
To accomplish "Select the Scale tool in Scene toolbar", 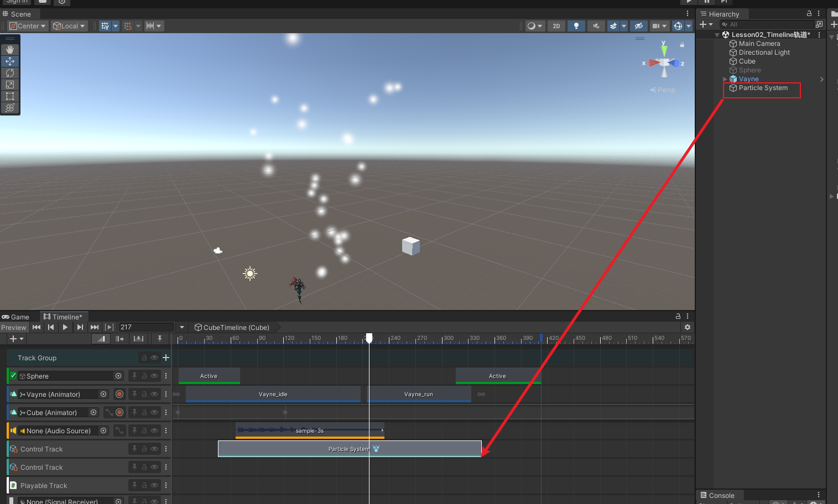I will click(x=10, y=85).
